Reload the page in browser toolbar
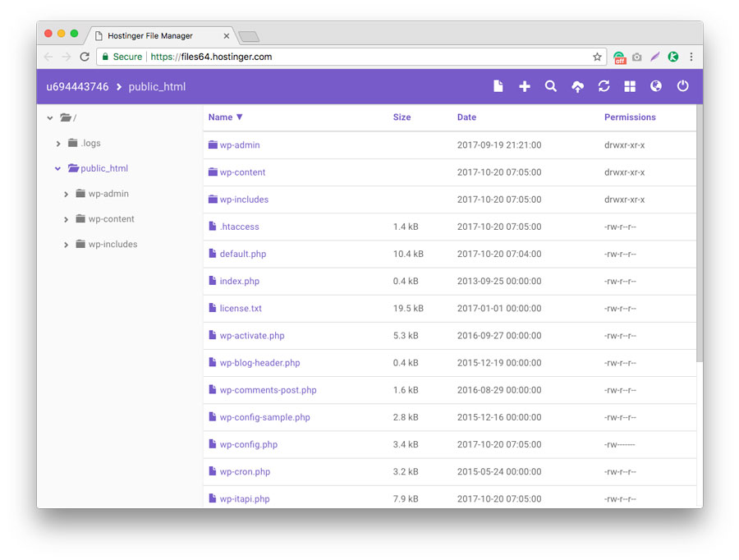Viewport: 739px width, 560px height. pyautogui.click(x=85, y=57)
